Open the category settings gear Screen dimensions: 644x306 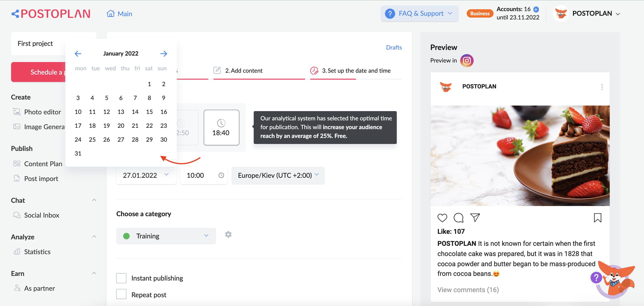pyautogui.click(x=228, y=234)
